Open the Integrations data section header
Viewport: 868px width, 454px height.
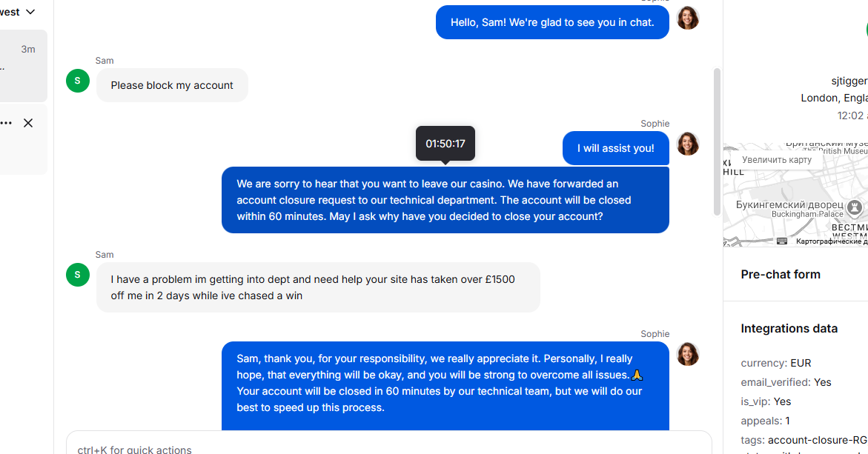789,329
